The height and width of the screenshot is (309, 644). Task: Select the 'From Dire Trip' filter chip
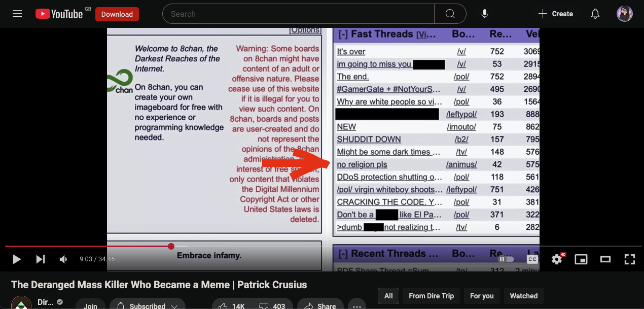431,296
